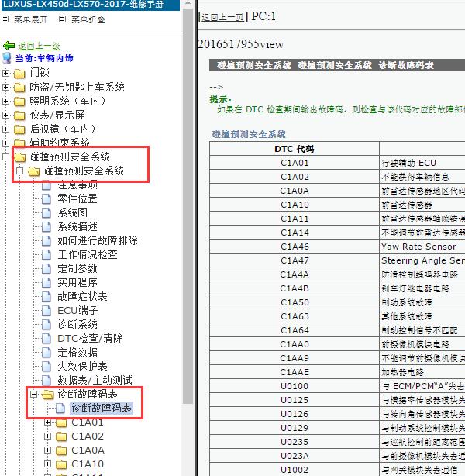Viewport: 465px width, 476px height.
Task: Click the 如何进行故障排除 document icon
Action: click(x=46, y=241)
